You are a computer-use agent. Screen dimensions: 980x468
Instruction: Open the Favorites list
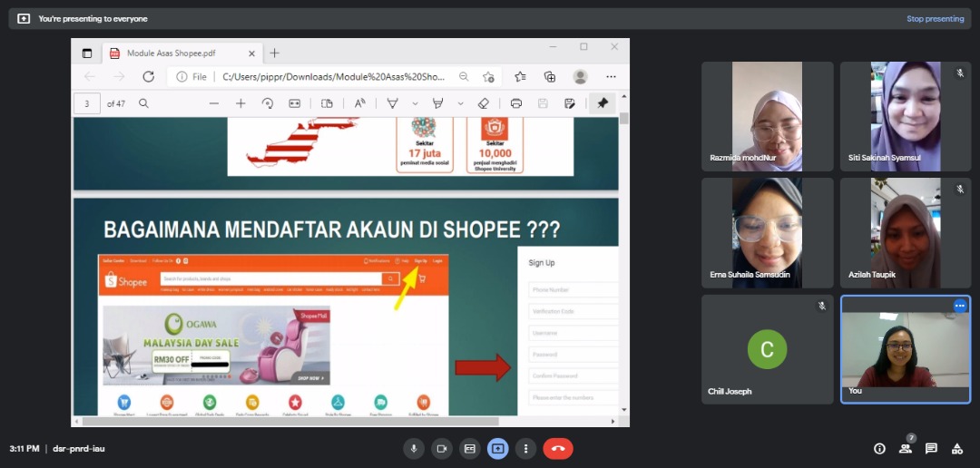520,77
